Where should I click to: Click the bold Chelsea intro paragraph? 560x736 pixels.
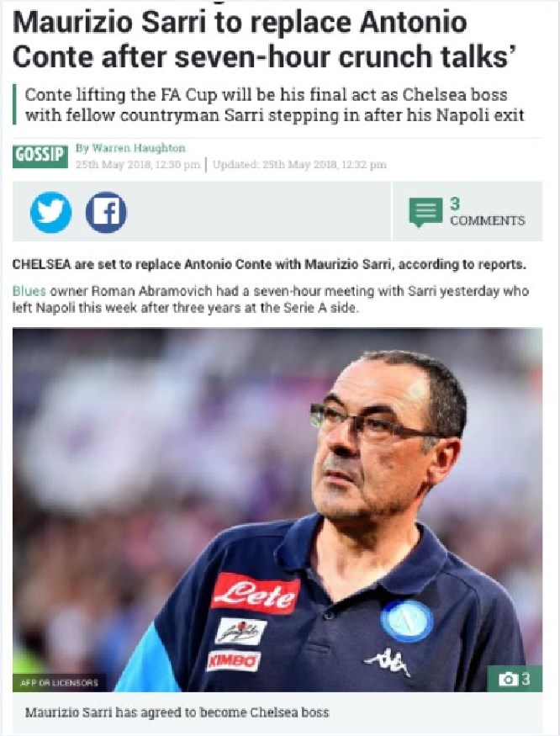click(x=269, y=264)
